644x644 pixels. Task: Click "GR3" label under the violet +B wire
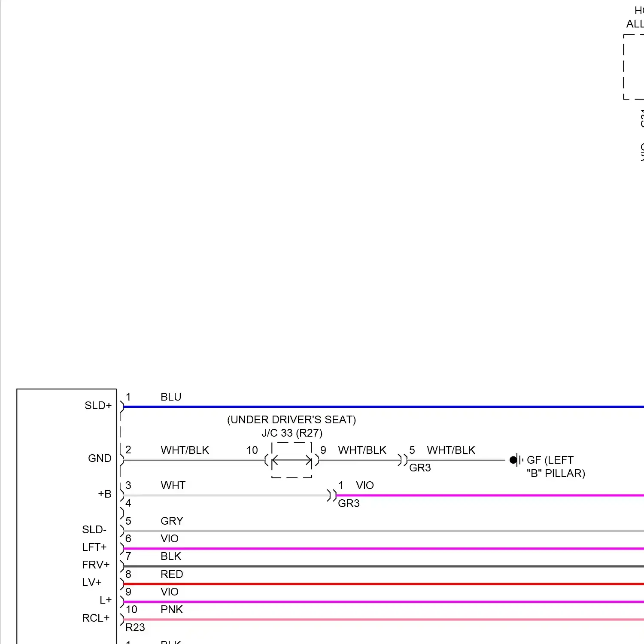tap(349, 503)
